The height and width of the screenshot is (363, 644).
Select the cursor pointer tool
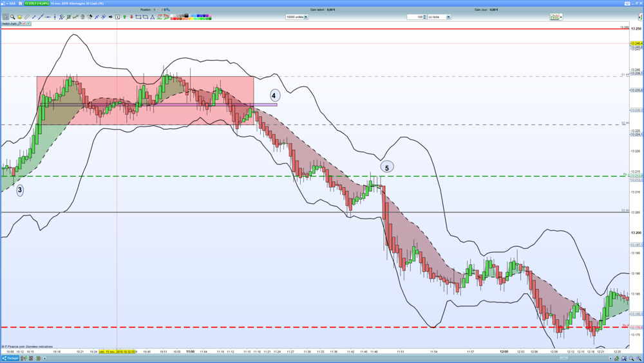coord(5,17)
